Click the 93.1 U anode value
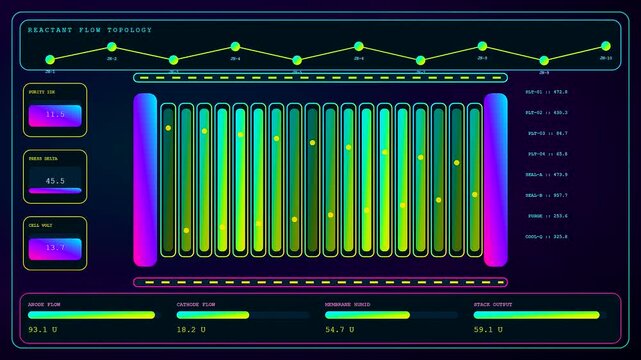The height and width of the screenshot is (360, 641). tap(43, 329)
